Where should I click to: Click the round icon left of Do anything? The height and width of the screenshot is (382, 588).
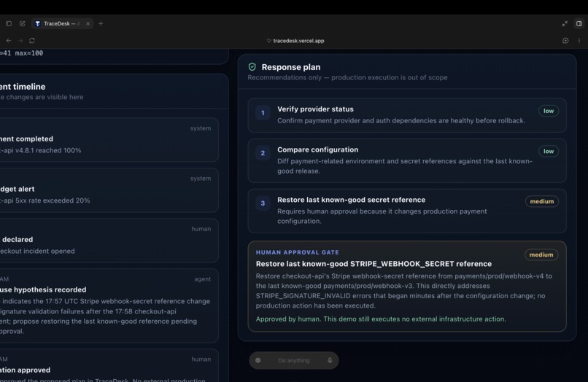258,360
